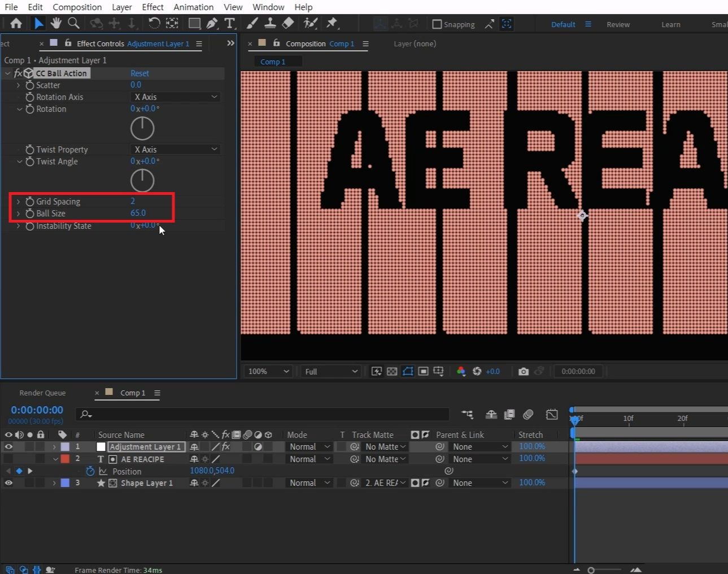Click the Ball Size value 65.0

[x=138, y=213]
